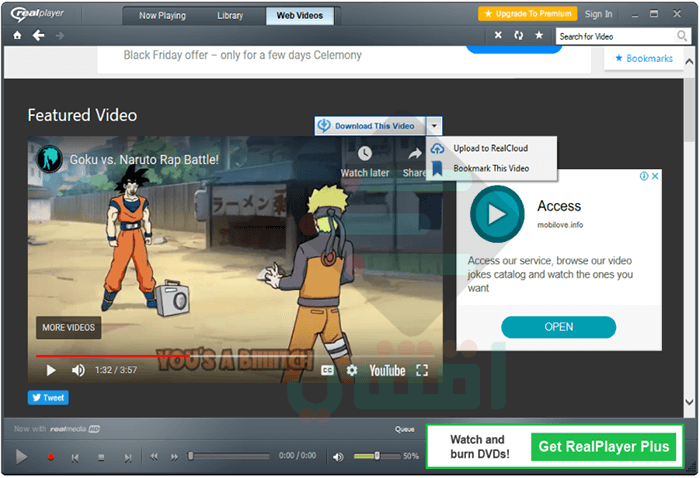Screen dimensions: 700x478
Task: Click the RealPlayer logo
Action: tap(38, 14)
